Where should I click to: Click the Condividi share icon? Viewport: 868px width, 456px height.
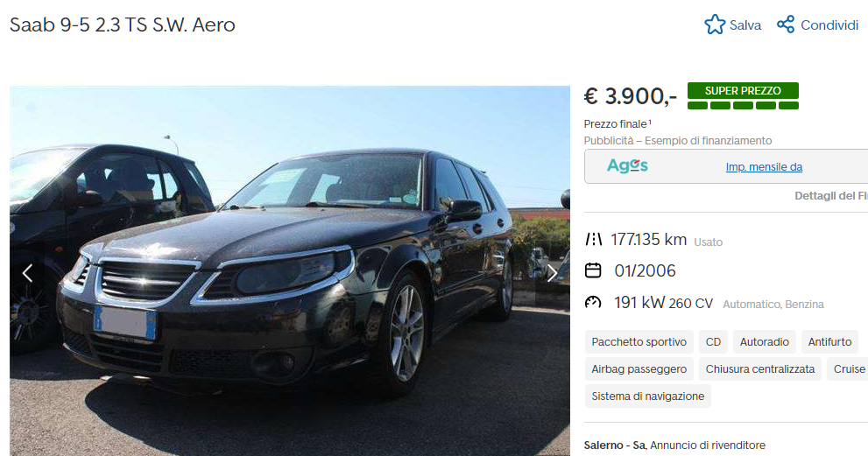(x=786, y=25)
